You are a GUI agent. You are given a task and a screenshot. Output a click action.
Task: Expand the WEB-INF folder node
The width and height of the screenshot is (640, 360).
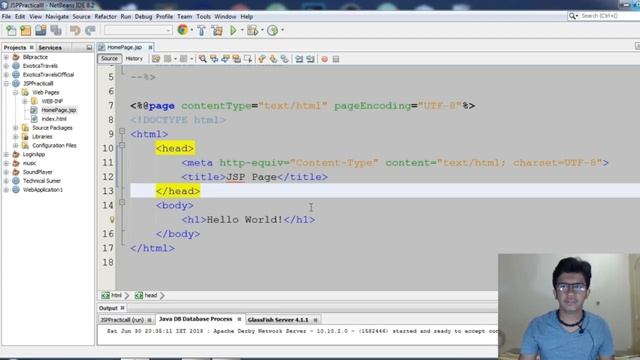[25, 101]
